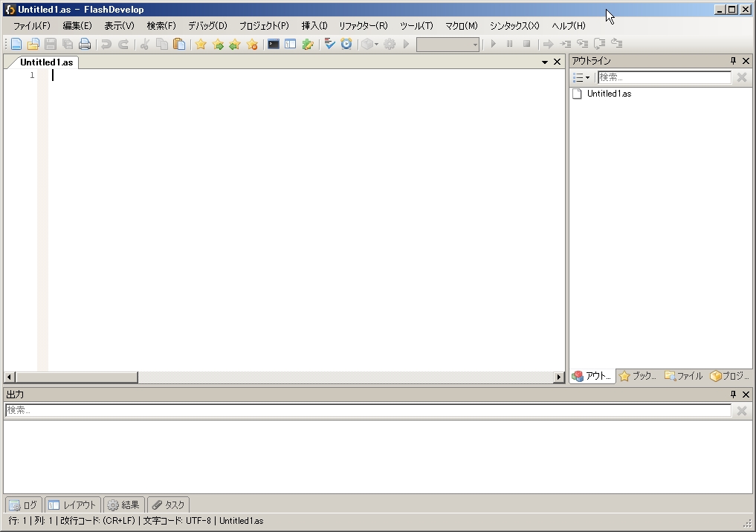Start debugging with the play icon after the combo box
This screenshot has width=756, height=532.
pos(493,44)
